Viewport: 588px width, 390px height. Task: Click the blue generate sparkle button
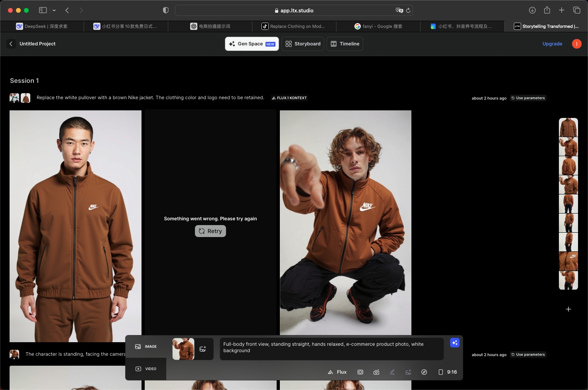[455, 343]
